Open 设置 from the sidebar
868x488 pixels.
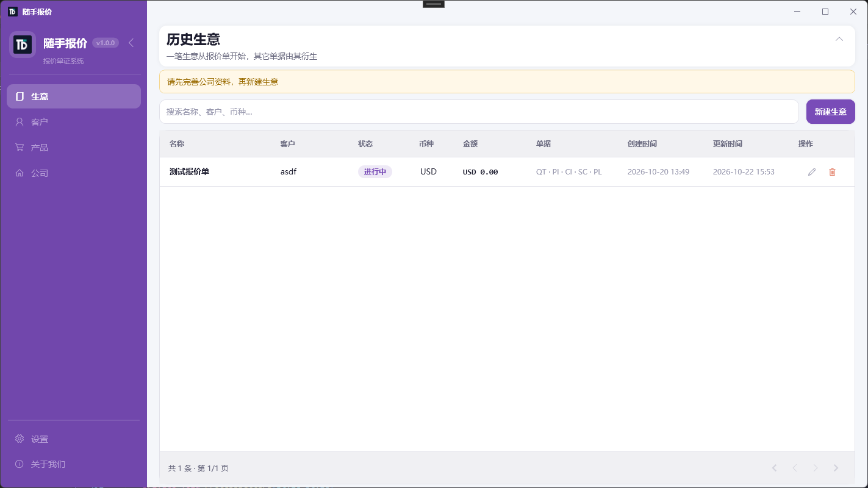[x=74, y=439]
